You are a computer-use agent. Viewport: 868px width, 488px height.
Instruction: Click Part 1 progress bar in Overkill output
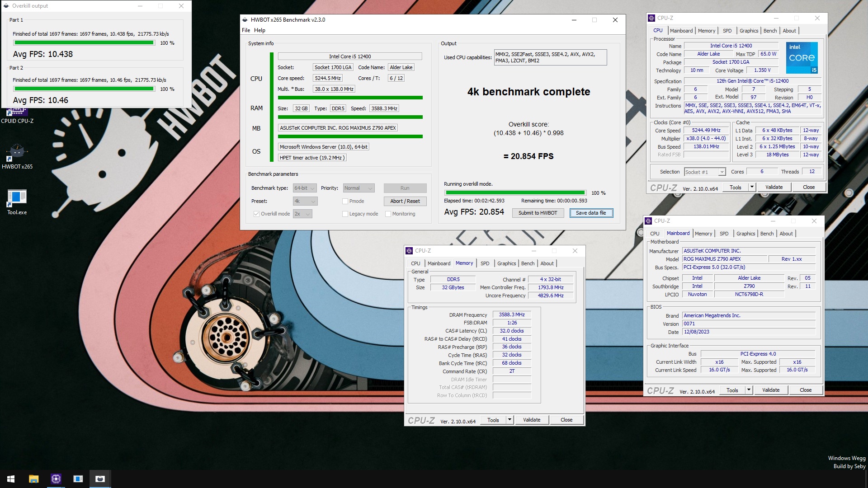pos(84,43)
